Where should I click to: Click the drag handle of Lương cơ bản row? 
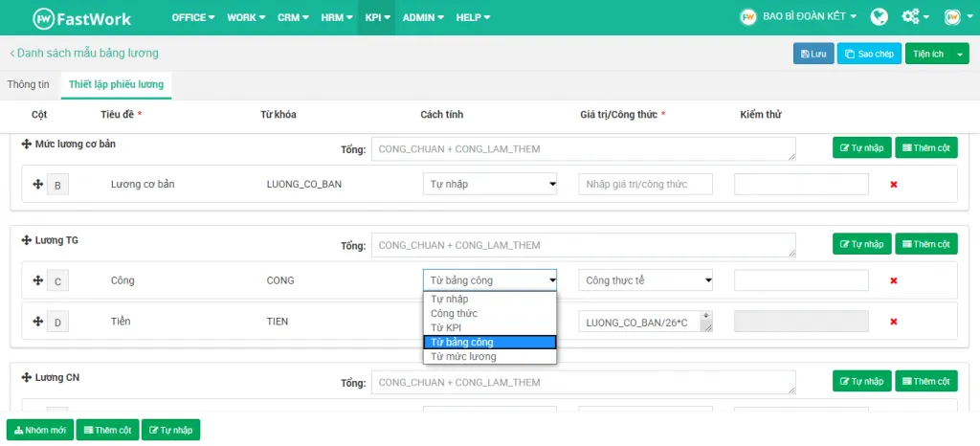point(38,185)
